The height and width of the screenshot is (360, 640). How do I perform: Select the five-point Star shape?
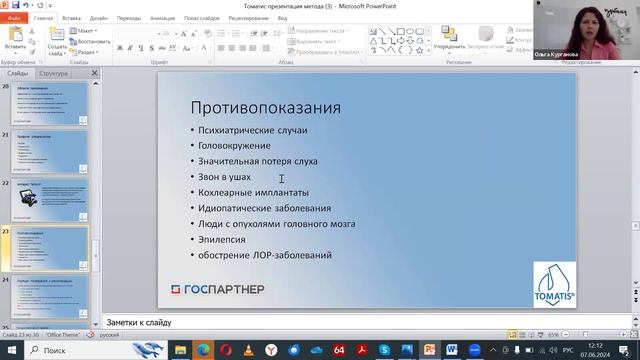419,50
